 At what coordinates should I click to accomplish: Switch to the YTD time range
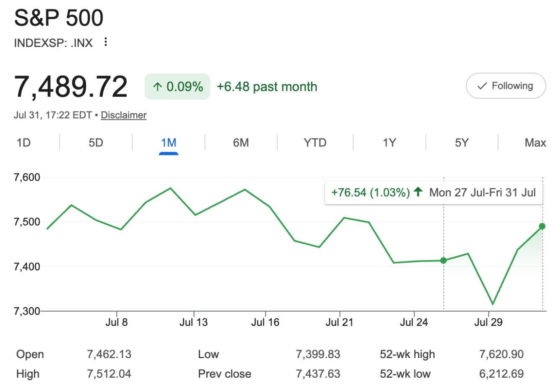[x=315, y=143]
